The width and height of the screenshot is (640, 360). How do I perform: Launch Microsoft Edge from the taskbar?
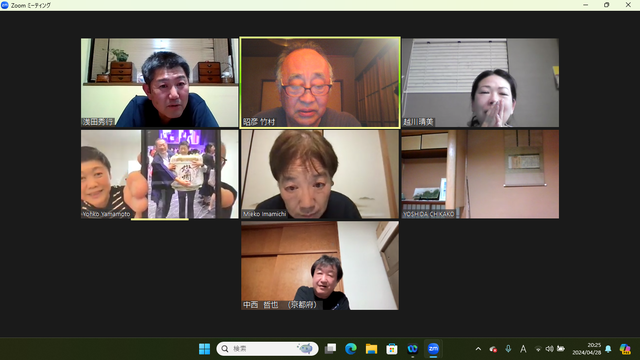coord(351,349)
